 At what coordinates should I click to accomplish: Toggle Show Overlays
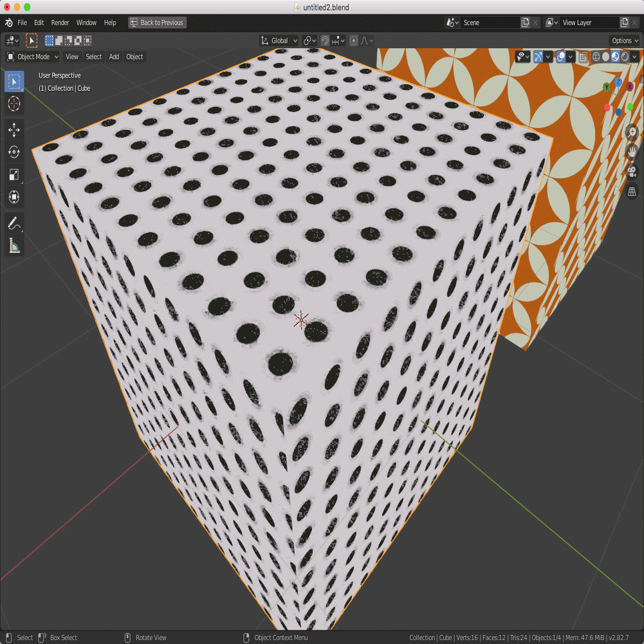click(x=561, y=57)
